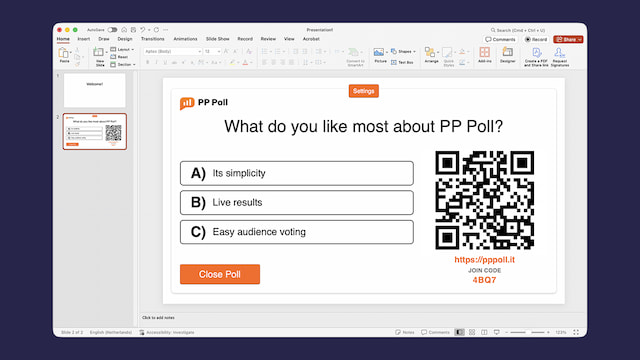
Task: Click the Close Poll button
Action: 220,274
